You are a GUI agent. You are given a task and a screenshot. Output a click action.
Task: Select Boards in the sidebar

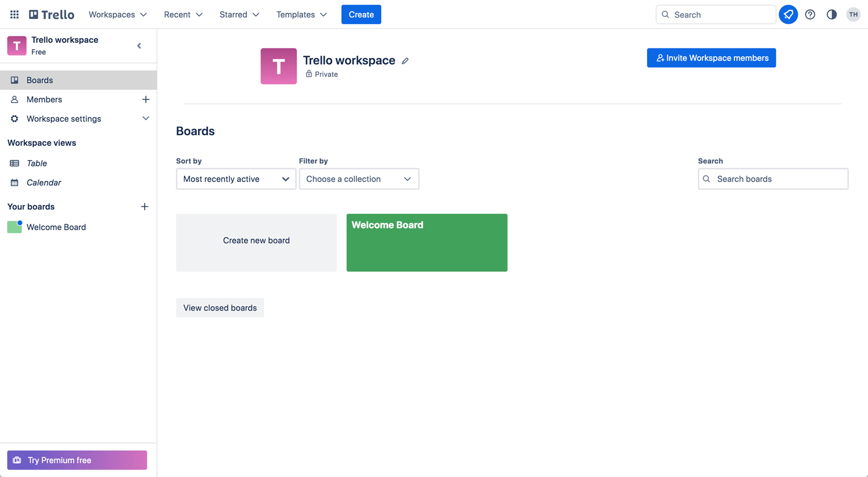(78, 80)
